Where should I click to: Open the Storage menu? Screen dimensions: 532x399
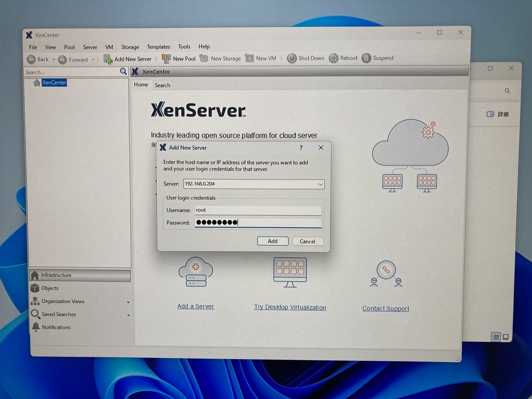click(130, 47)
